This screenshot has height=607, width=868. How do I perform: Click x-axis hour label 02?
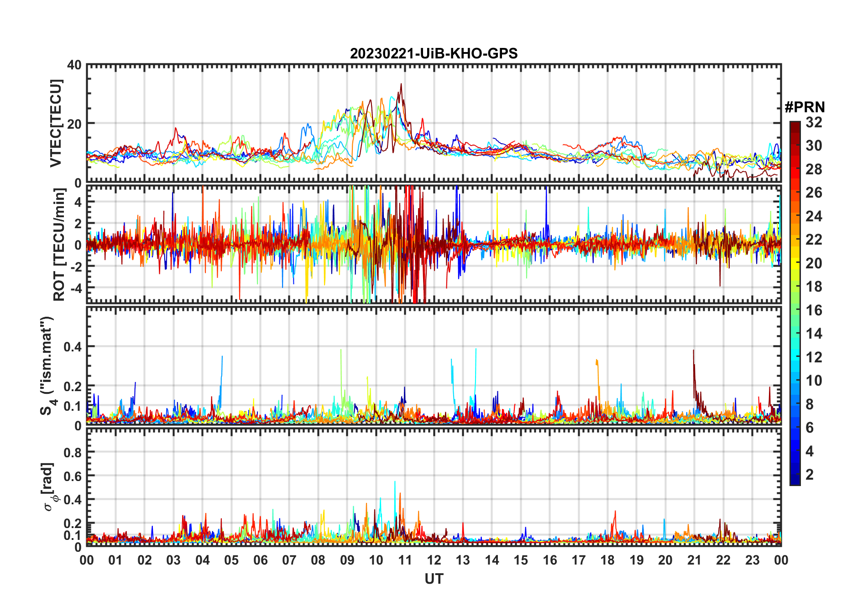[x=145, y=560]
